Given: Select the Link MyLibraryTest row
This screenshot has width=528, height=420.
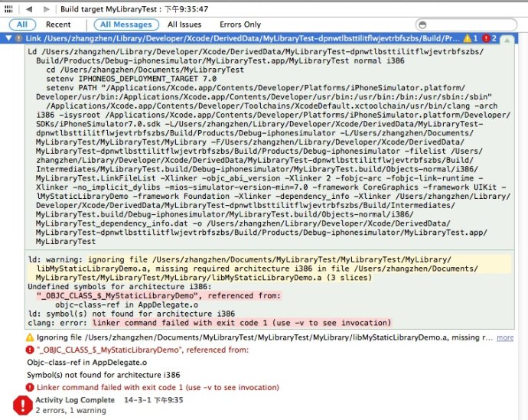Looking at the screenshot, I should point(259,38).
